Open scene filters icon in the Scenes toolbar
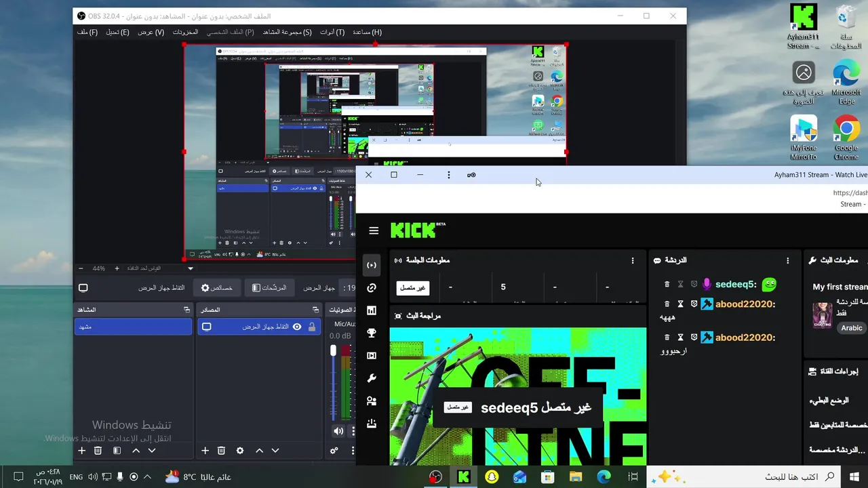Image resolution: width=868 pixels, height=488 pixels. (117, 451)
